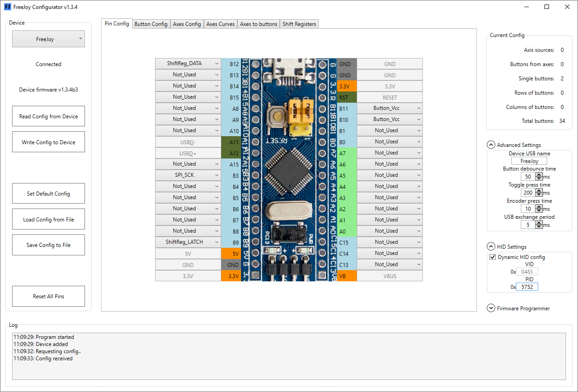Screen dimensions: 578x392
Task: Maximize the FreeJoy Configurator window
Action: pos(547,7)
